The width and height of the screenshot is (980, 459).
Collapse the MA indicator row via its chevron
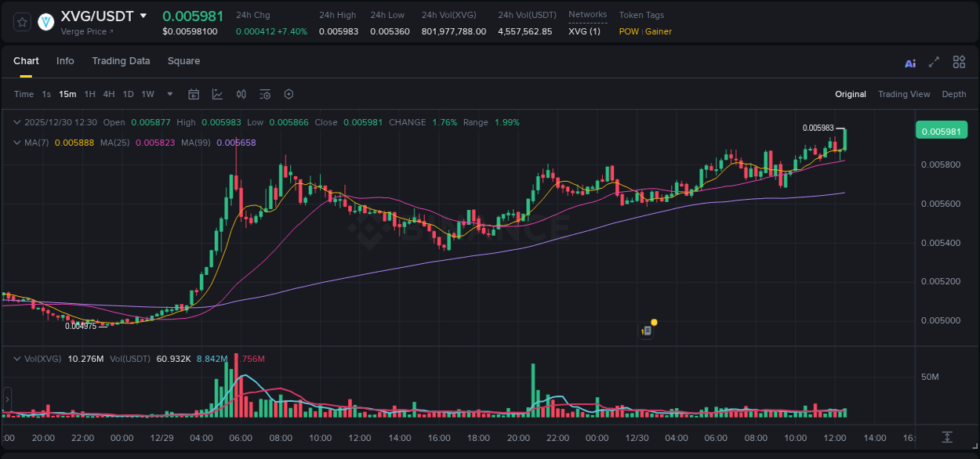pos(17,143)
